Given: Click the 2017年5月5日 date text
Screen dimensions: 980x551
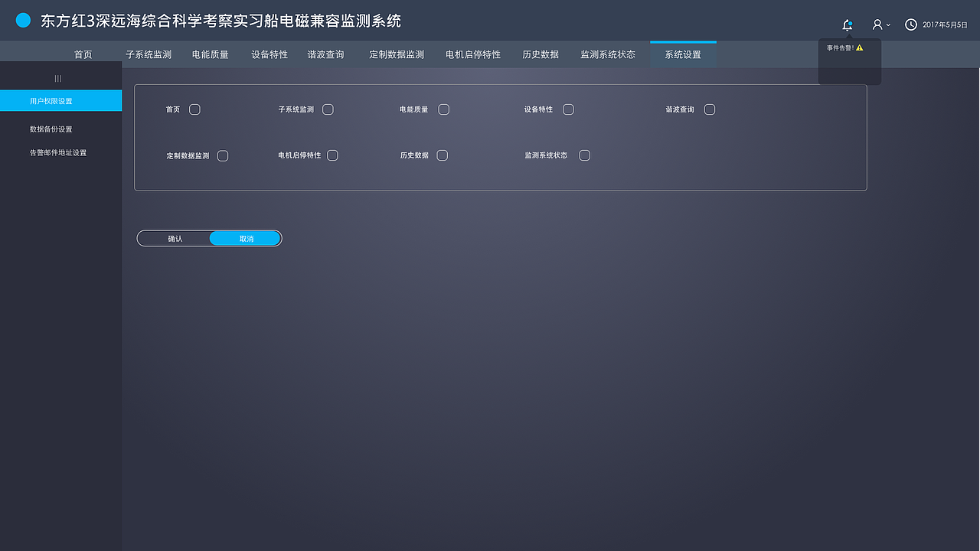Looking at the screenshot, I should coord(946,25).
